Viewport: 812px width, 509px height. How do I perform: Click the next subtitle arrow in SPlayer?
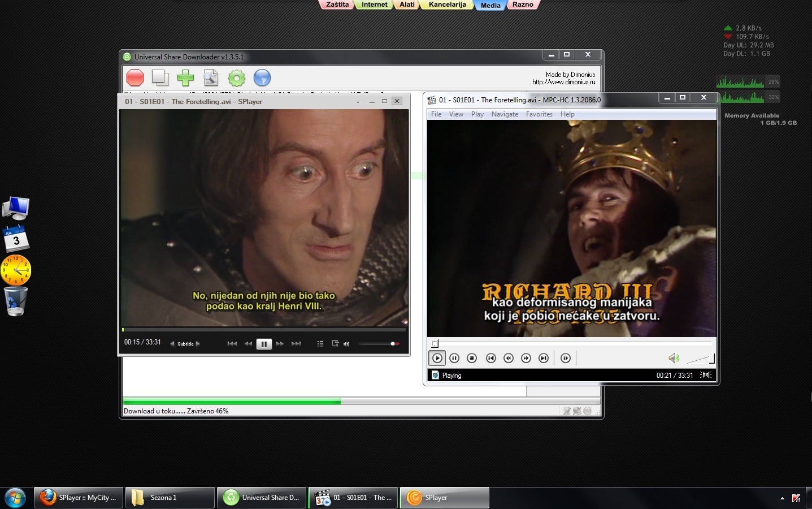pyautogui.click(x=198, y=344)
